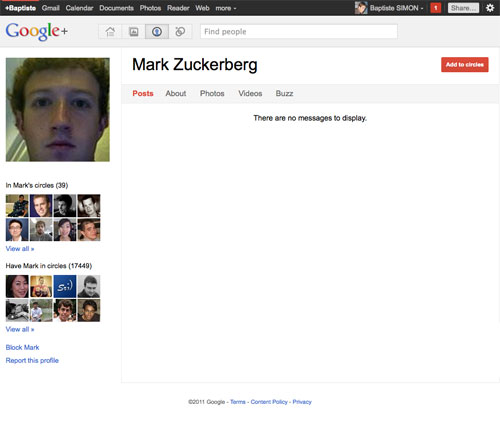Click 'There are no messages to display.' text
This screenshot has width=500, height=421.
coord(310,118)
